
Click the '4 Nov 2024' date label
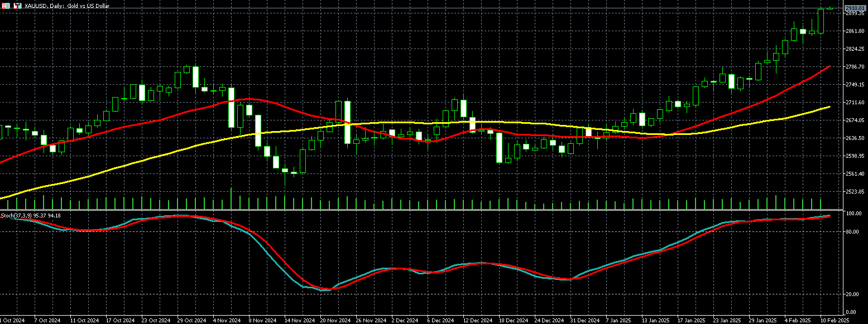click(x=228, y=321)
